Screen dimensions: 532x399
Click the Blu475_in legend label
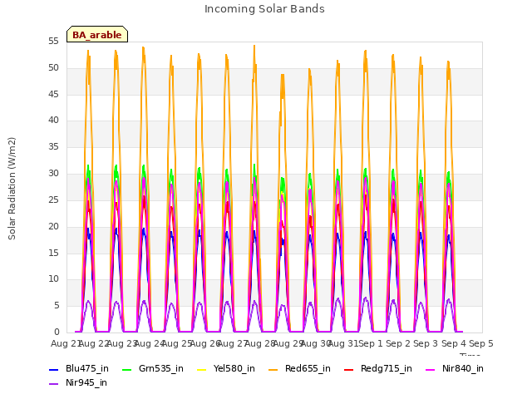click(x=87, y=368)
